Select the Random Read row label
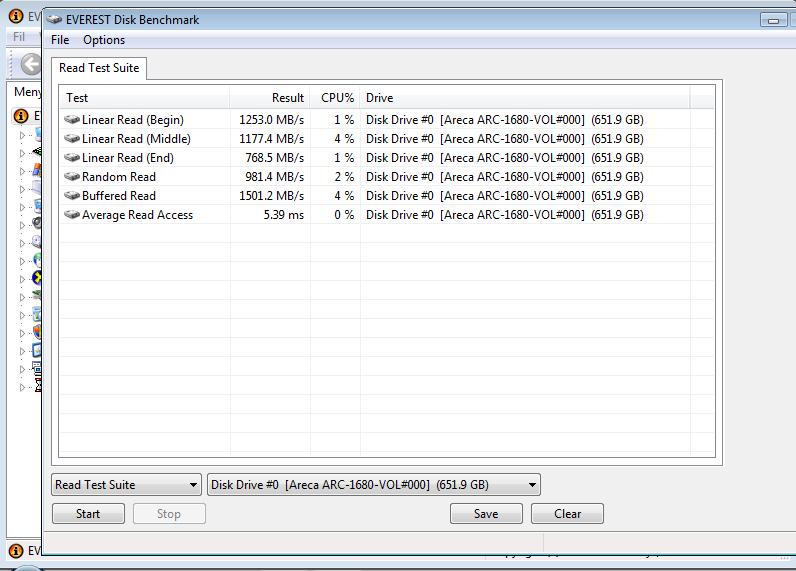Image resolution: width=796 pixels, height=571 pixels. 119,177
